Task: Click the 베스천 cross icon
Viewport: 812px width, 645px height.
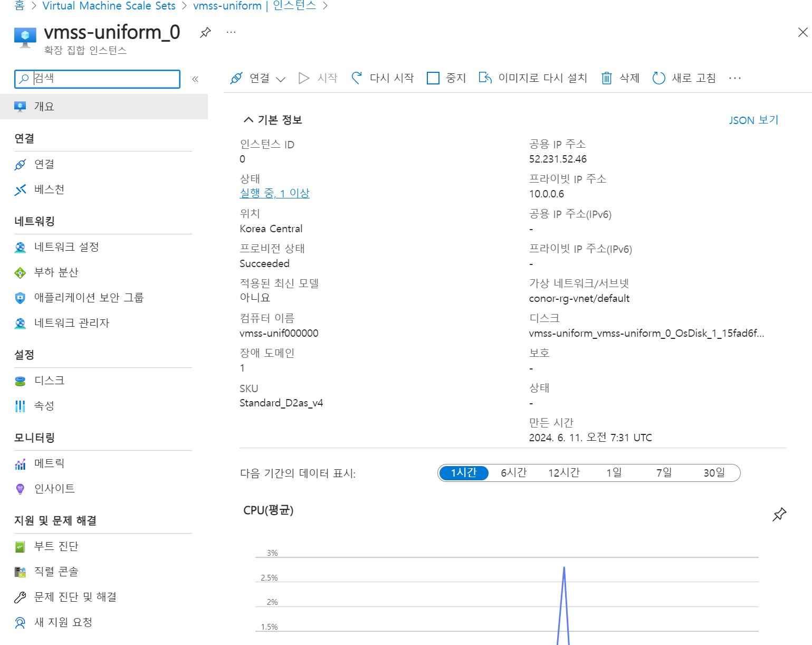Action: pyautogui.click(x=20, y=189)
